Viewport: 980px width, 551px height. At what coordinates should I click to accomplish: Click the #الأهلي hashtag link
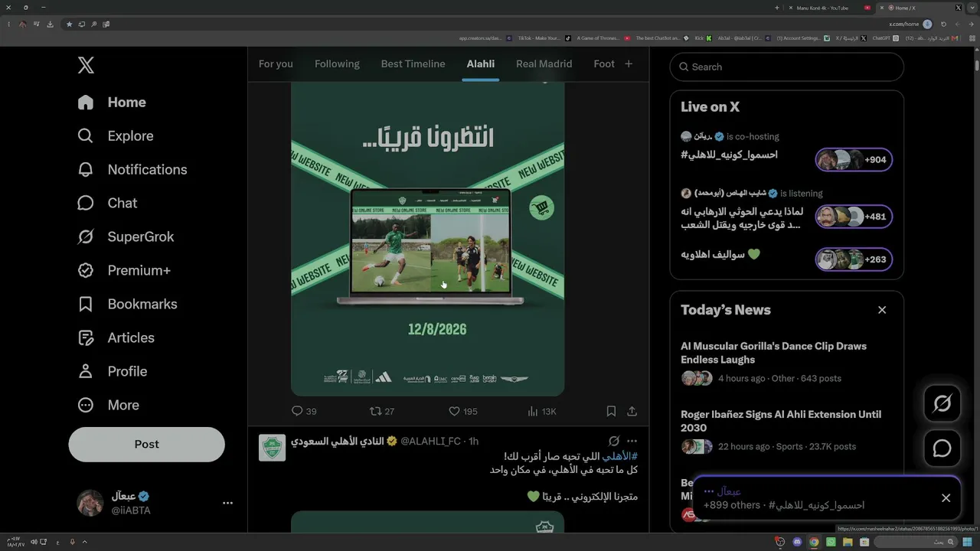point(619,457)
